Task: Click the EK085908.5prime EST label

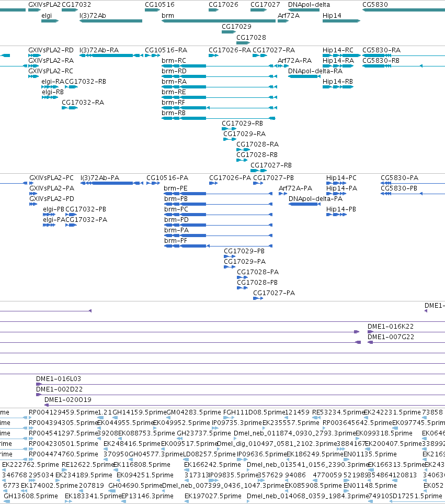Action: [x=313, y=486]
